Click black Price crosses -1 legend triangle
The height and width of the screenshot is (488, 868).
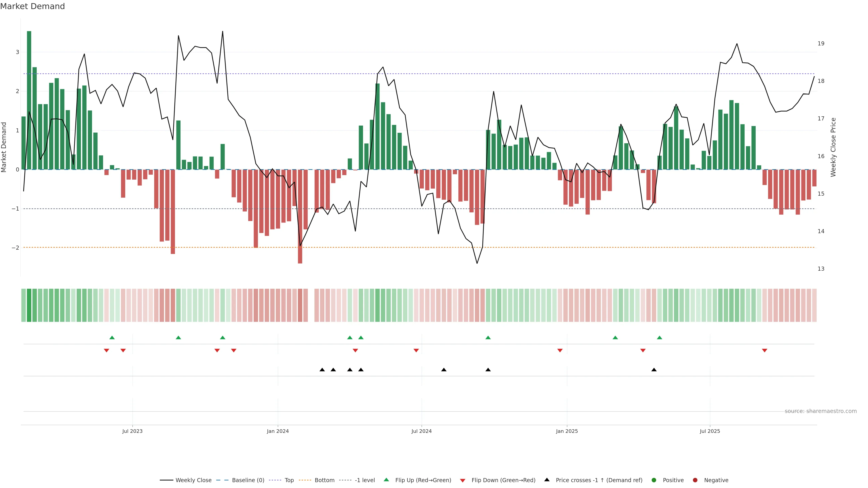(x=547, y=480)
